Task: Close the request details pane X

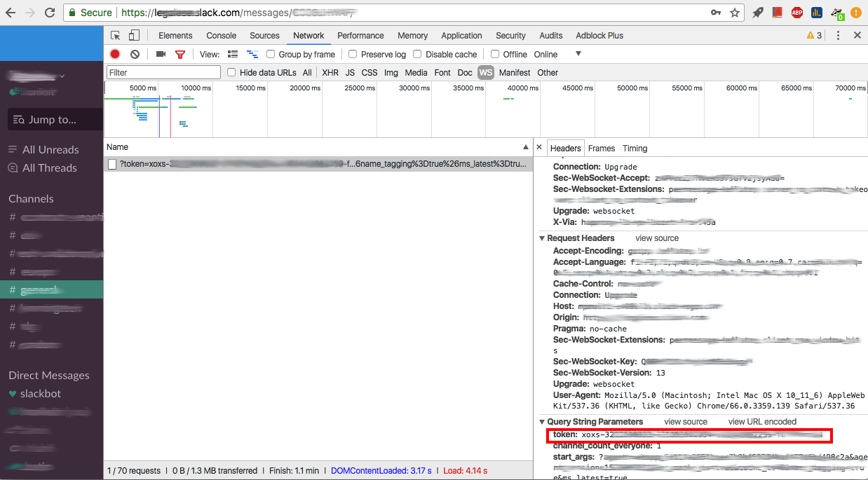Action: [x=539, y=148]
